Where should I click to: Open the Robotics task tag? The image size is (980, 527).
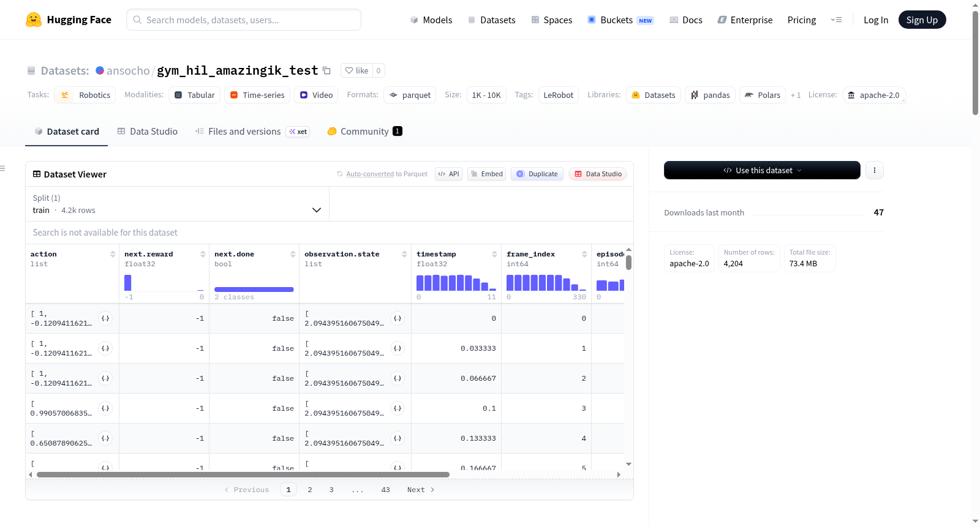[85, 95]
